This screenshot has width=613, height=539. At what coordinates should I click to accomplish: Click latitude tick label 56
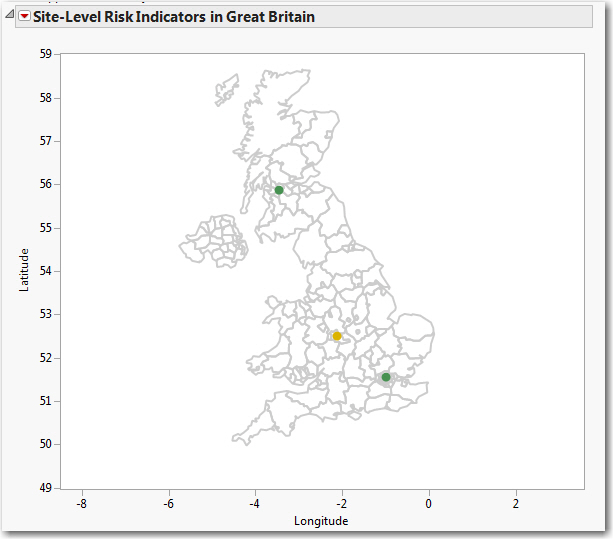pos(46,184)
